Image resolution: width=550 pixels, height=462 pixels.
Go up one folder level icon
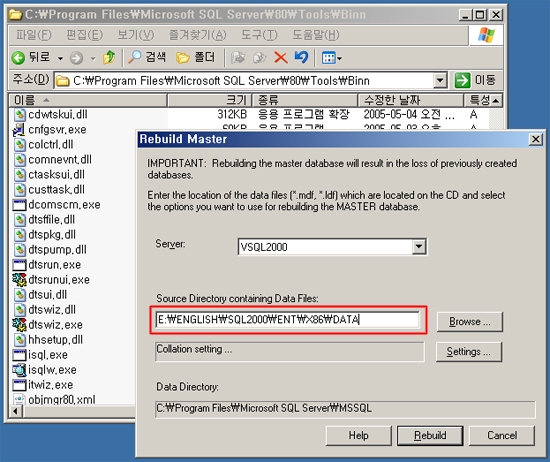tap(109, 58)
